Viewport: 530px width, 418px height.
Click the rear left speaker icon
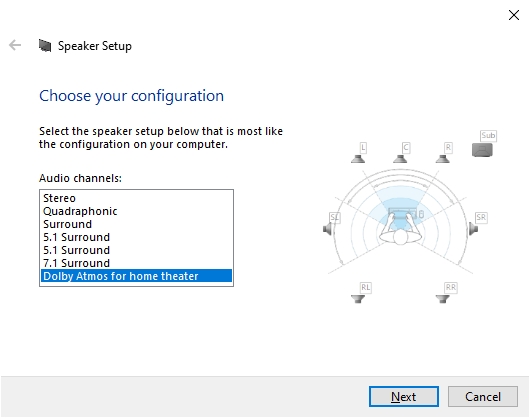tap(358, 299)
